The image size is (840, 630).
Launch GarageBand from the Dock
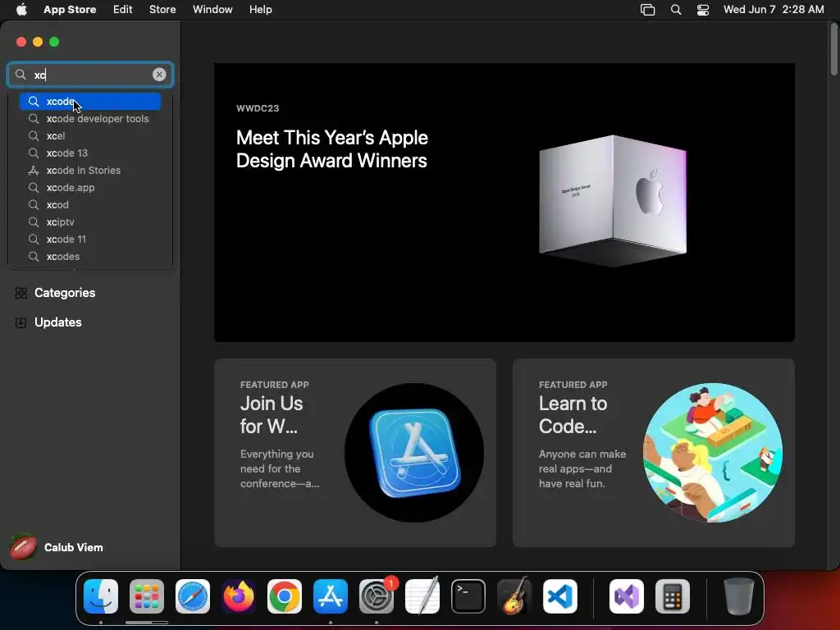(x=514, y=596)
